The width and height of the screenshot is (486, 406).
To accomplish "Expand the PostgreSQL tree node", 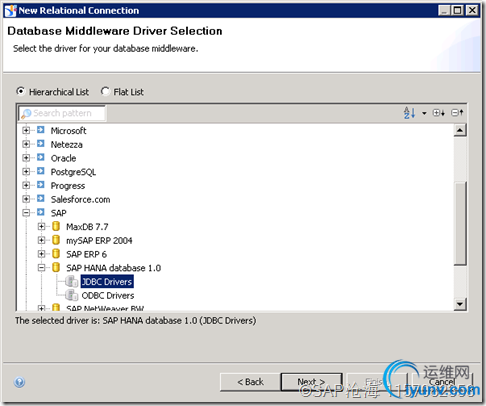I will click(x=26, y=171).
